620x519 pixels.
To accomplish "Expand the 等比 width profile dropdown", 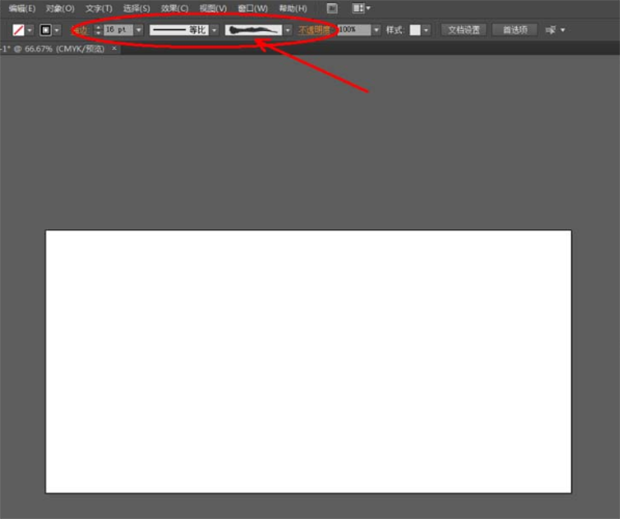I will point(214,30).
